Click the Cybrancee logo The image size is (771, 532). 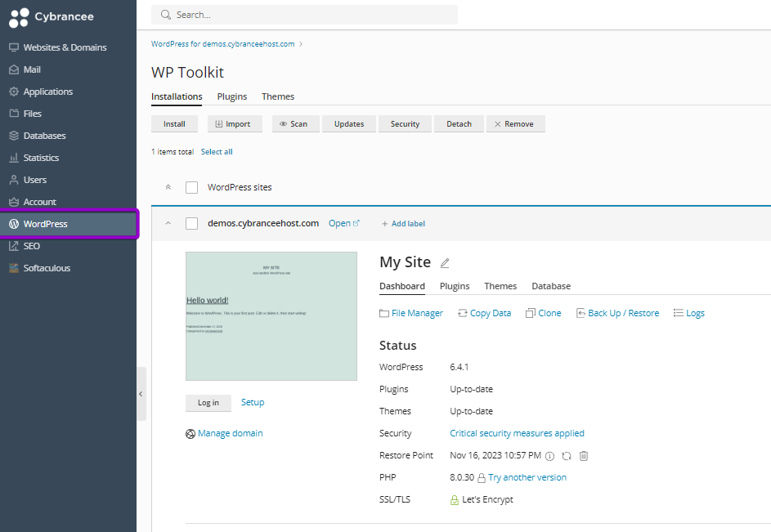click(52, 17)
